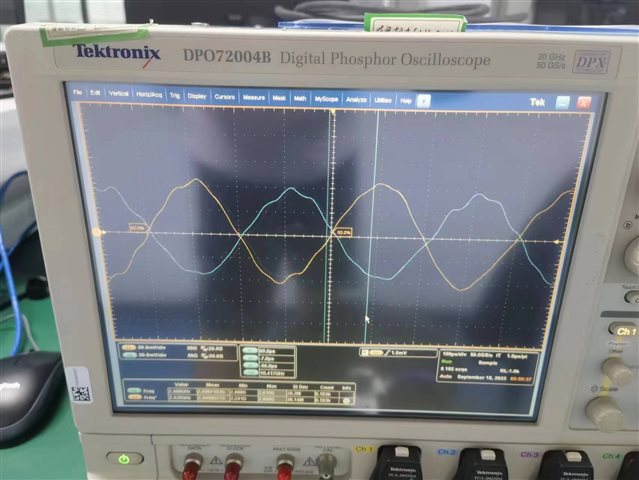Close the TekScope application window
Viewport: 639px width, 480px height.
pos(584,103)
